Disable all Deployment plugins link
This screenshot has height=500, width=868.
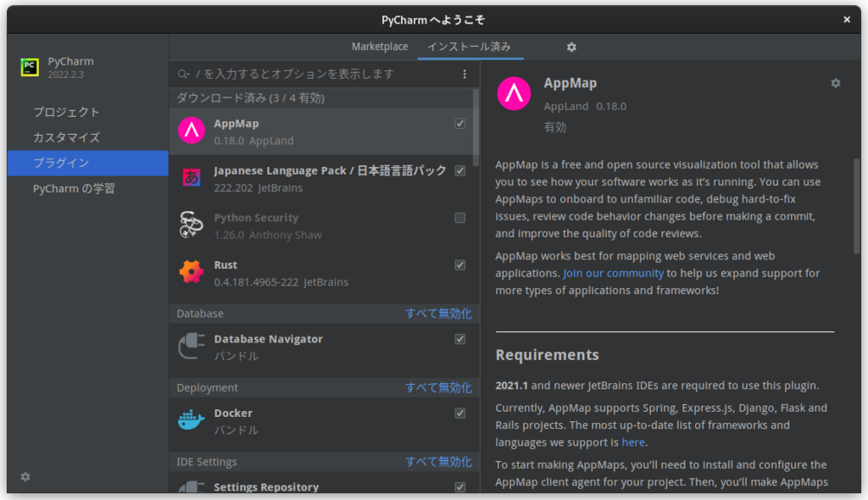(x=438, y=387)
